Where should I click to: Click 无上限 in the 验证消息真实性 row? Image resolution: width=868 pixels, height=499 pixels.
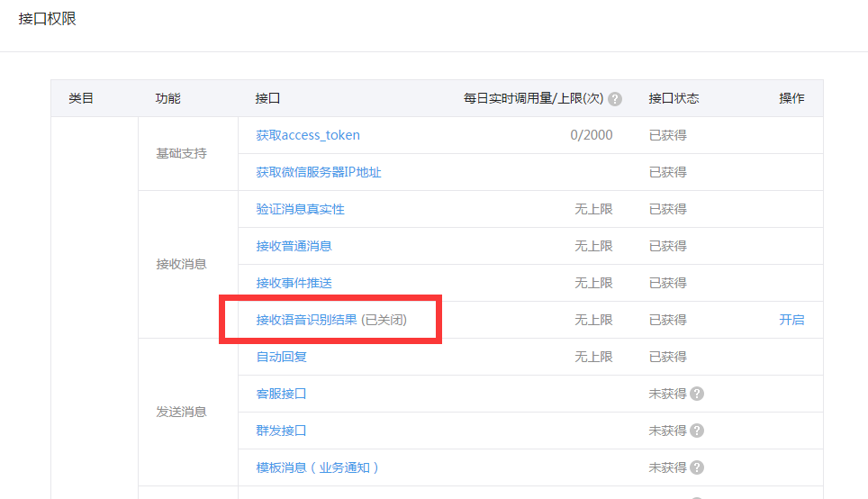click(593, 209)
